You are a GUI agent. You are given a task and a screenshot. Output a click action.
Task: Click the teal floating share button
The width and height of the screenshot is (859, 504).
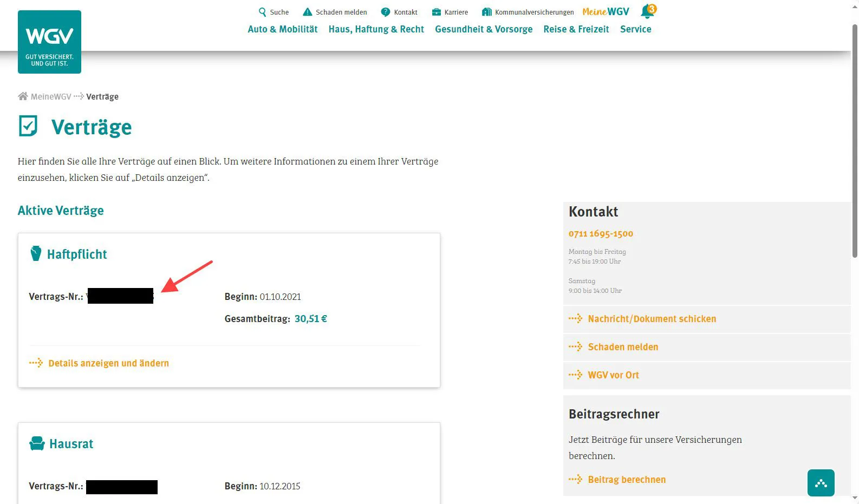pos(821,483)
